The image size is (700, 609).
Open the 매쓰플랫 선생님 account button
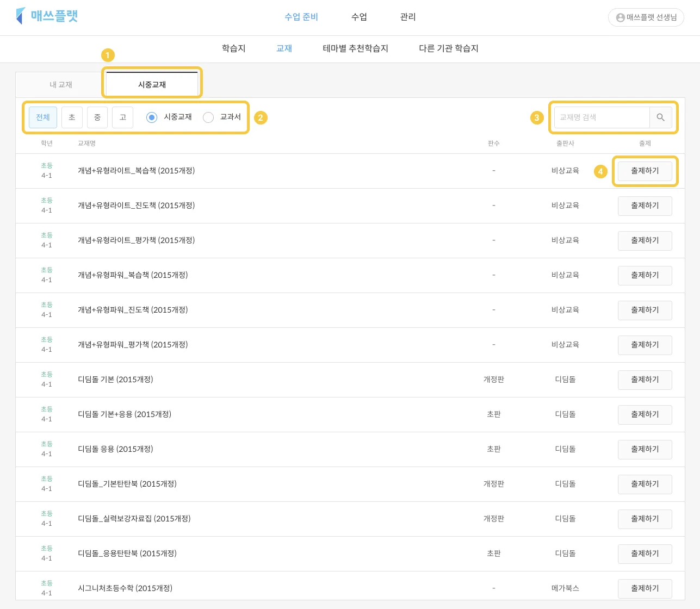646,17
